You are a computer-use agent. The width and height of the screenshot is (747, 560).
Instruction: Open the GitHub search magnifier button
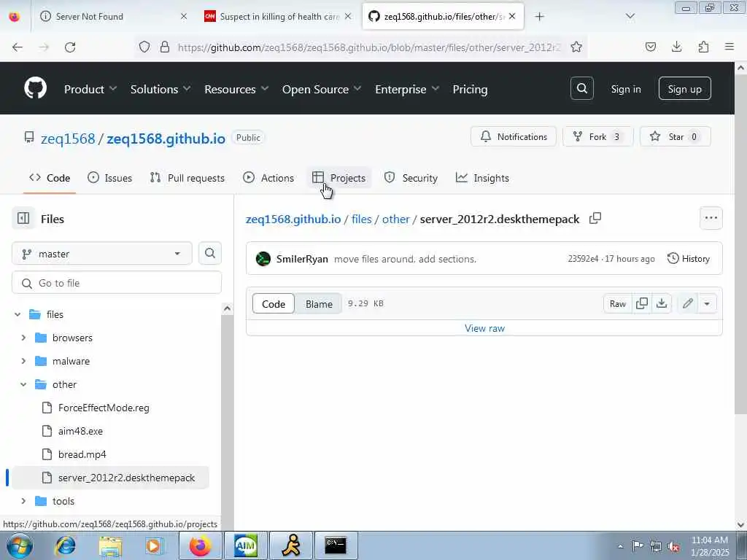[x=581, y=88]
